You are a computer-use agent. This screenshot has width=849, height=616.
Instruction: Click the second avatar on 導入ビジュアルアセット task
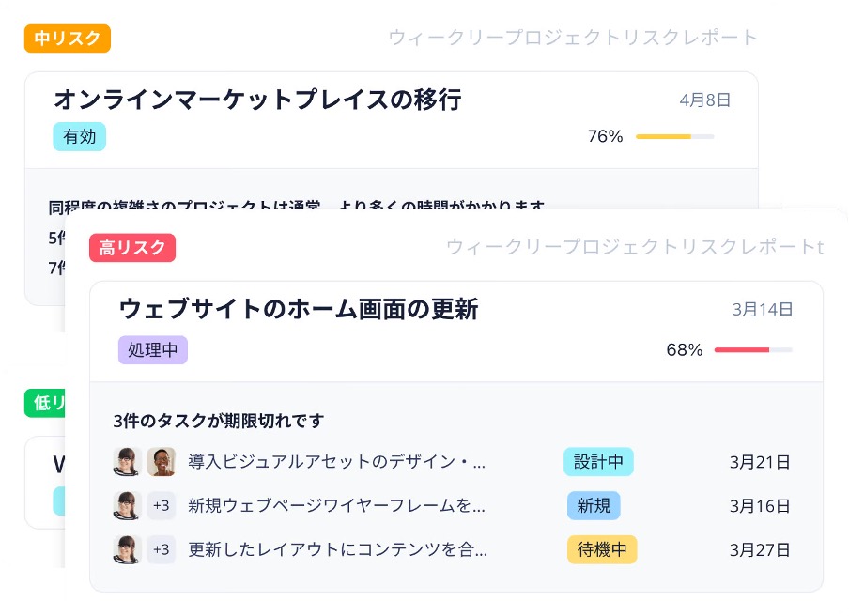pyautogui.click(x=162, y=462)
